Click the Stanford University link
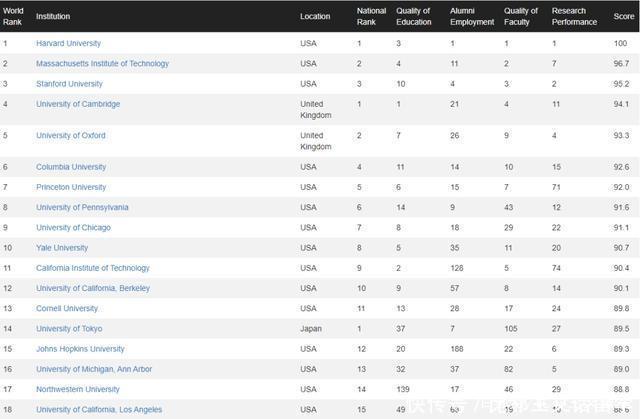The image size is (640, 419). (69, 84)
